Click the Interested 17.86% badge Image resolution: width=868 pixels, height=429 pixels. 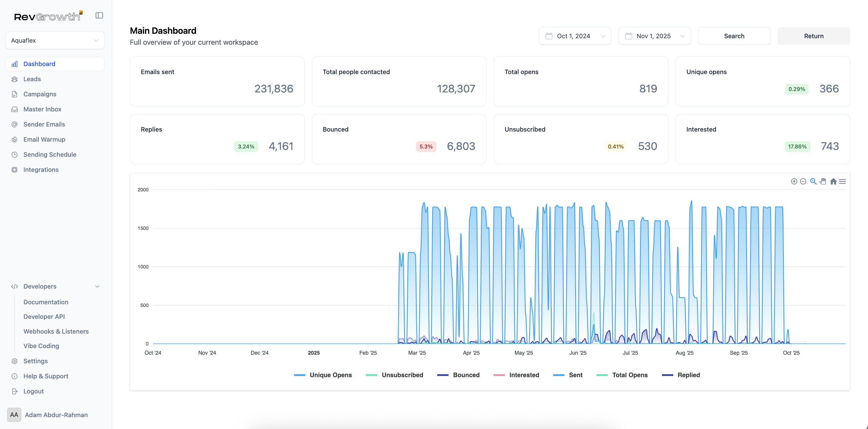797,147
